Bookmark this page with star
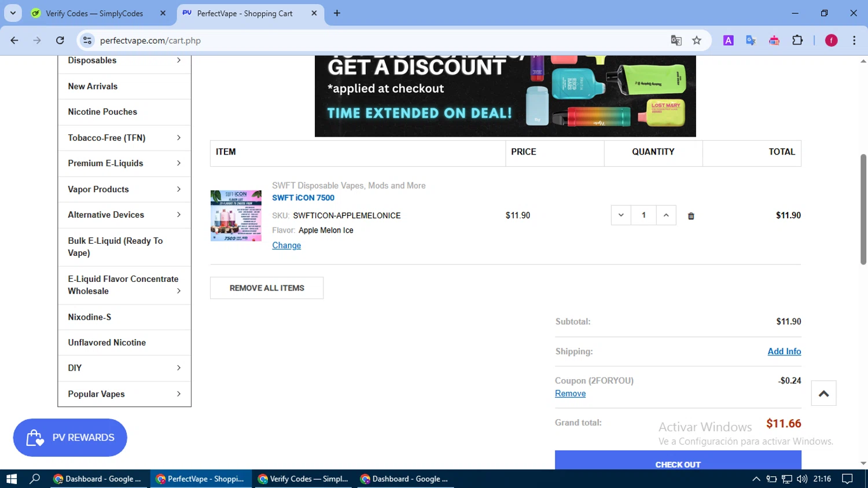 pos(697,41)
